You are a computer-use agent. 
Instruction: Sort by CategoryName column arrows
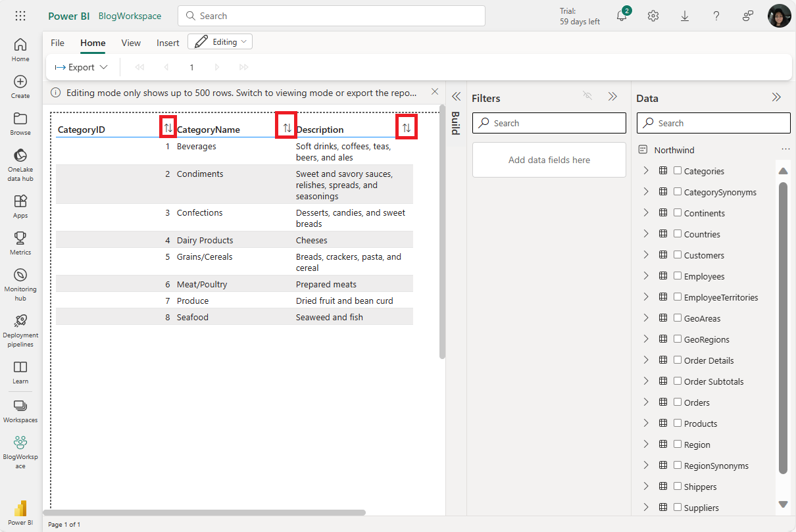tap(287, 128)
